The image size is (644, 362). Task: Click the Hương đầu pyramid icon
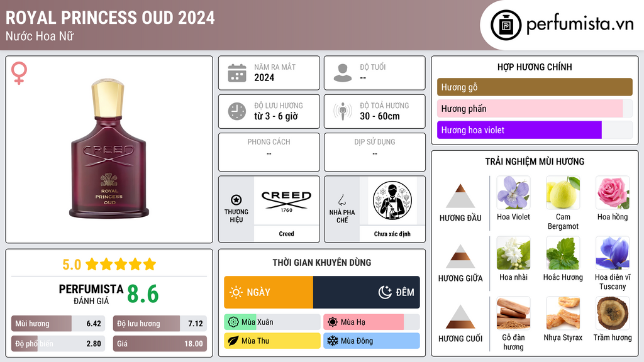(460, 196)
